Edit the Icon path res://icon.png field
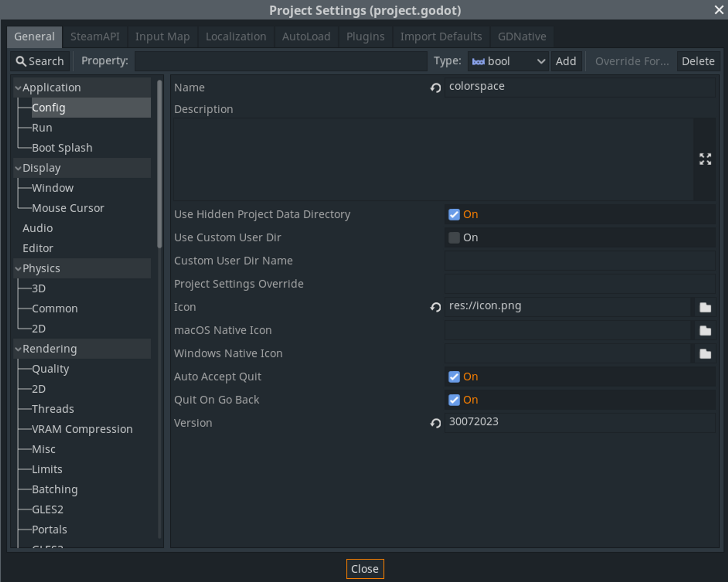This screenshot has width=728, height=582. coord(568,306)
